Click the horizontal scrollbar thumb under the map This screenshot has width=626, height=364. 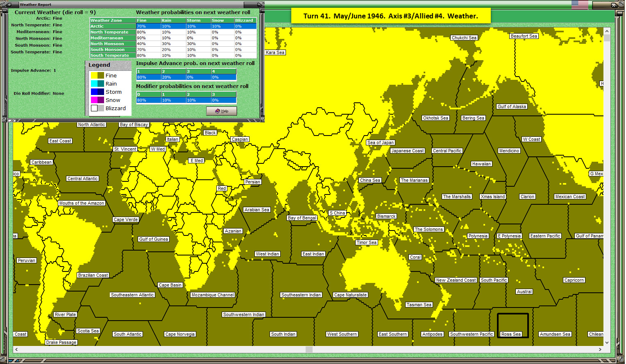click(309, 350)
